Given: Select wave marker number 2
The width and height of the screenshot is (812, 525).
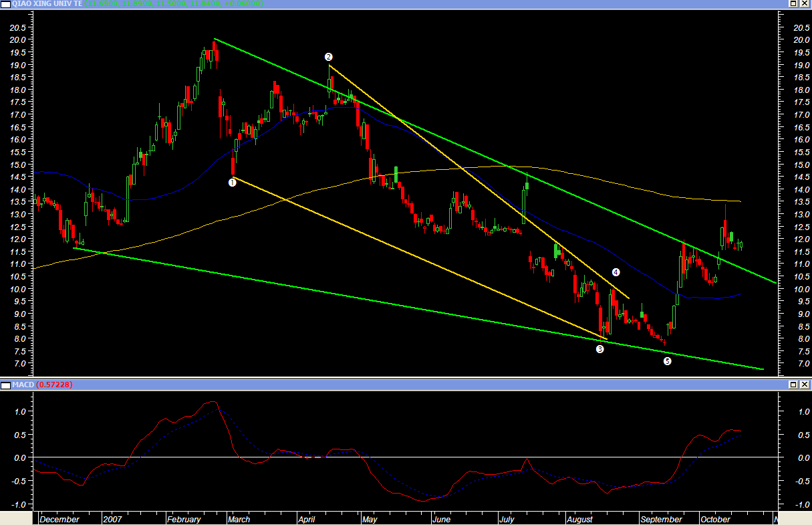Looking at the screenshot, I should pos(328,57).
